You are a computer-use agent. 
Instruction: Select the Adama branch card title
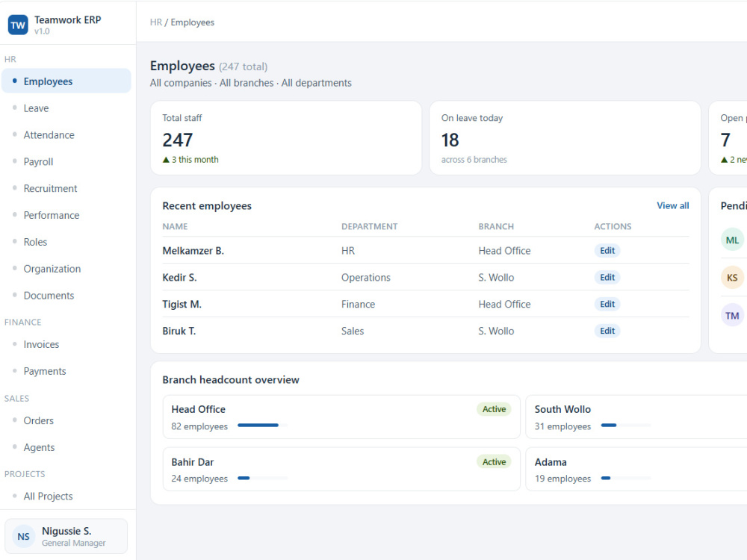tap(551, 462)
